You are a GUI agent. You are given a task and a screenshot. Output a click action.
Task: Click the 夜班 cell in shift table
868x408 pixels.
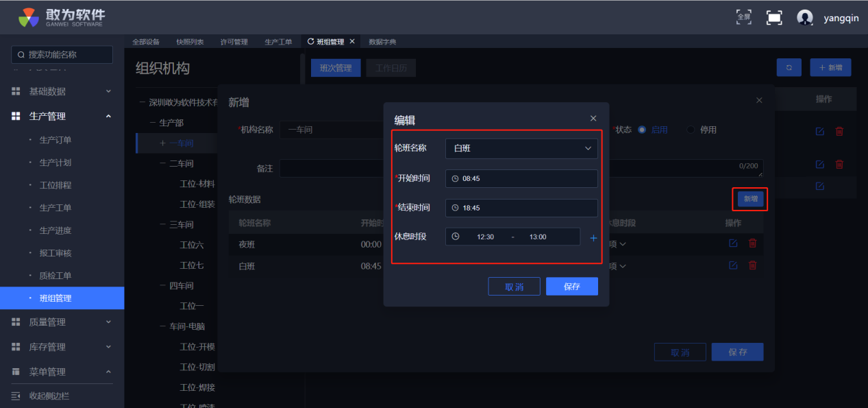pos(247,244)
